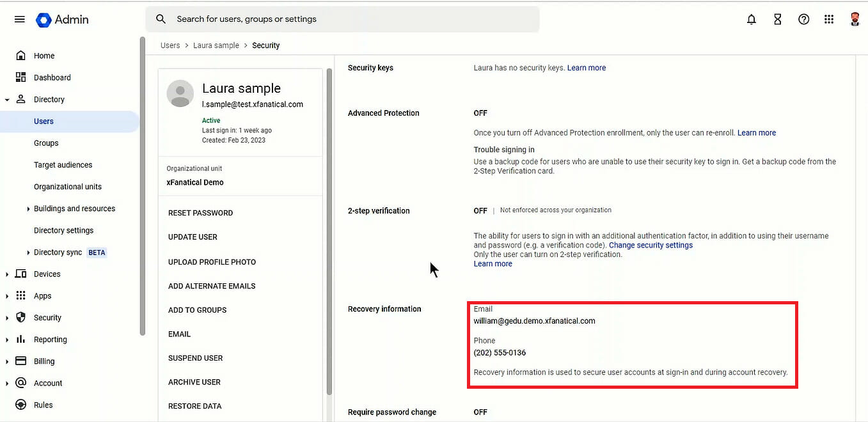Viewport: 868px width, 422px height.
Task: Collapse the Directory section arrow
Action: coord(7,100)
